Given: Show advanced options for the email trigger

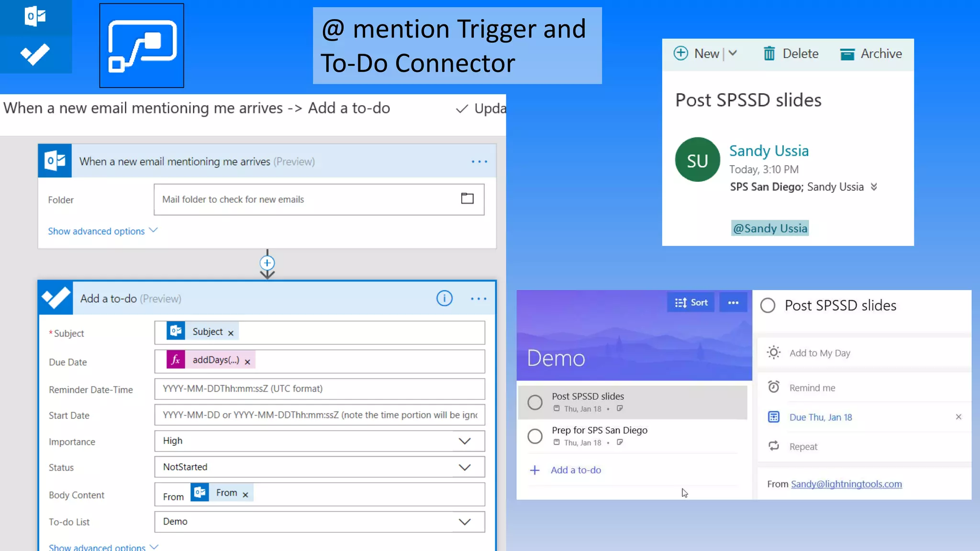Looking at the screenshot, I should pyautogui.click(x=102, y=231).
